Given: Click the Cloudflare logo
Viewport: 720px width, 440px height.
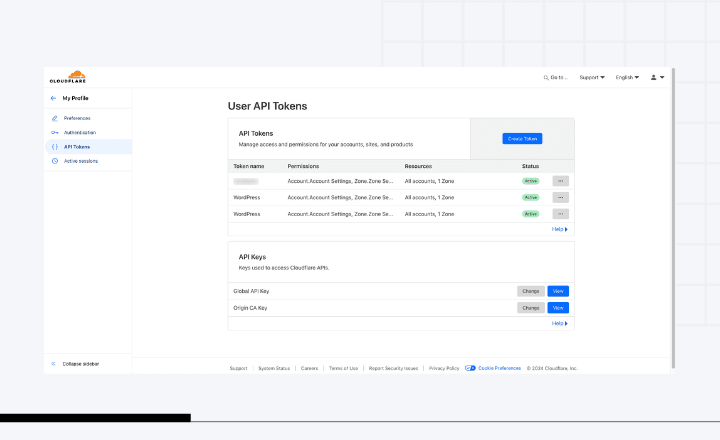Looking at the screenshot, I should coord(67,77).
